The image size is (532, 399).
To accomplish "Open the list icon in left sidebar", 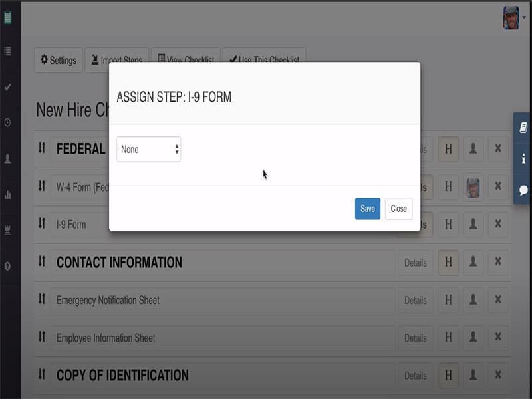I will (7, 51).
